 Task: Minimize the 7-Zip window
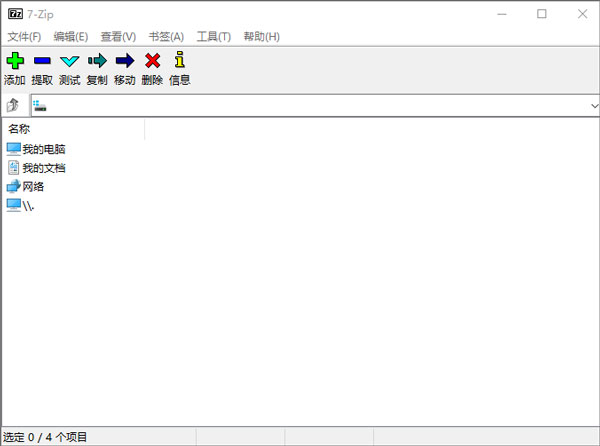502,14
